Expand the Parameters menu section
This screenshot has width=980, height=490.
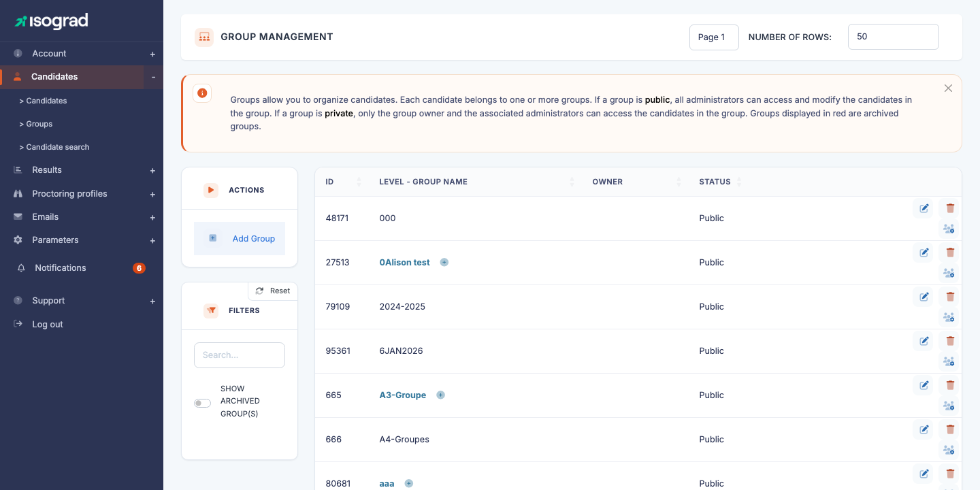pyautogui.click(x=152, y=240)
